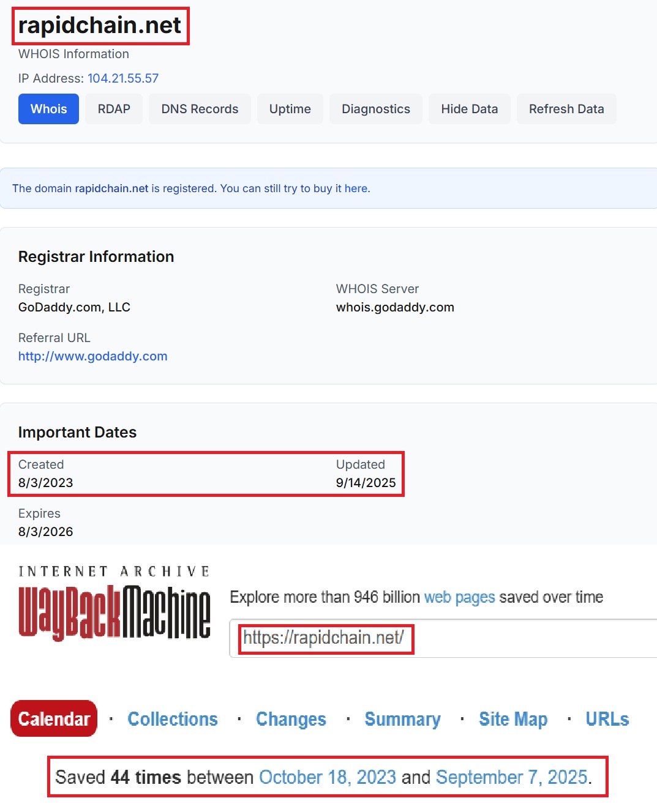Follow the rapidchain.net domain link
The width and height of the screenshot is (657, 812).
tap(111, 188)
